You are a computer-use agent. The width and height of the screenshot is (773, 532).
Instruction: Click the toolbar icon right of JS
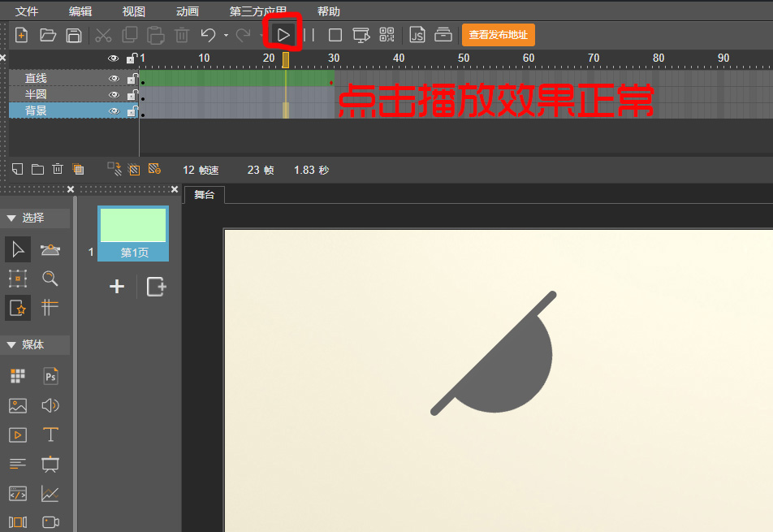pos(443,35)
